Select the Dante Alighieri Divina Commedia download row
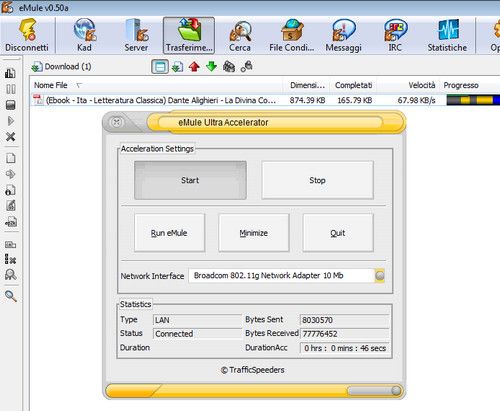The image size is (500, 411). click(265, 100)
